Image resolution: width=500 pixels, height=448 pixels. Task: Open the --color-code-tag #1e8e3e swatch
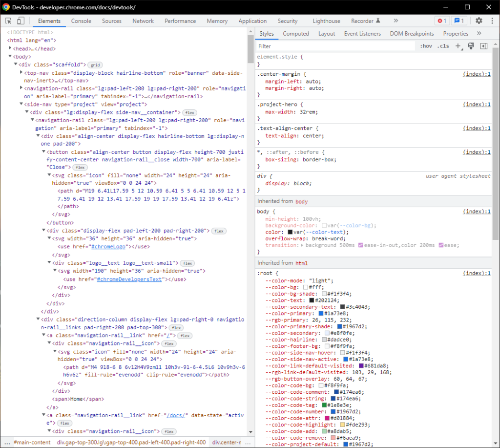coord(324,405)
